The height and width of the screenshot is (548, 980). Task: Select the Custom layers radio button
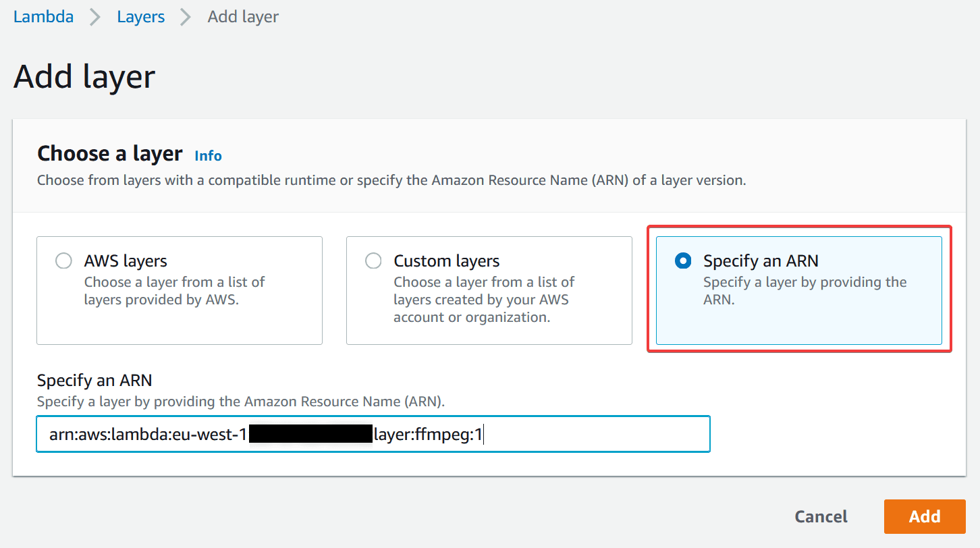pos(373,261)
